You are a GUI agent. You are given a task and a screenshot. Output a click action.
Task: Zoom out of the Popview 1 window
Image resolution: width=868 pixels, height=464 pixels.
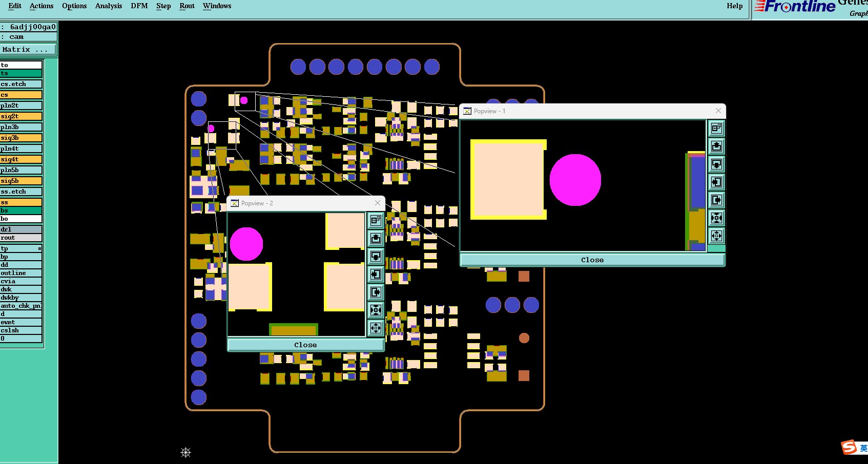click(716, 236)
